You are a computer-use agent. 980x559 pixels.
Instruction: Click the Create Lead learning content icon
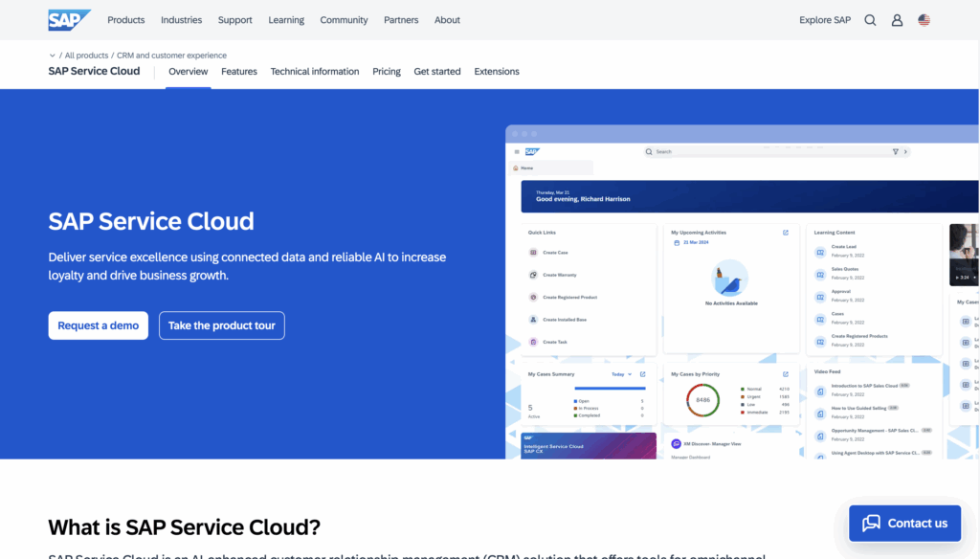820,253
